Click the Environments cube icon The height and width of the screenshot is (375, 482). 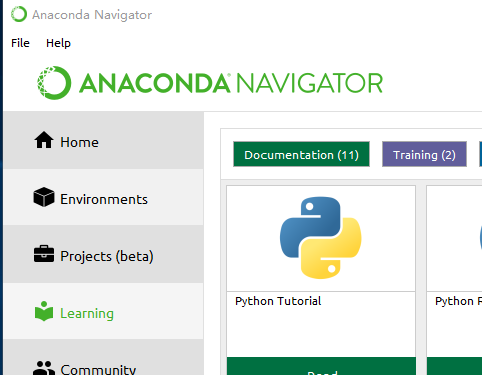[44, 197]
